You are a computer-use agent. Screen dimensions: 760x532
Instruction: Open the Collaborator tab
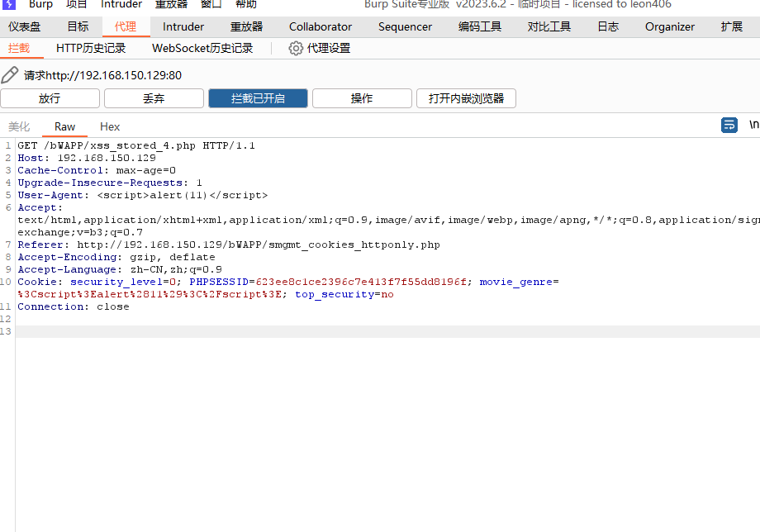(x=321, y=26)
